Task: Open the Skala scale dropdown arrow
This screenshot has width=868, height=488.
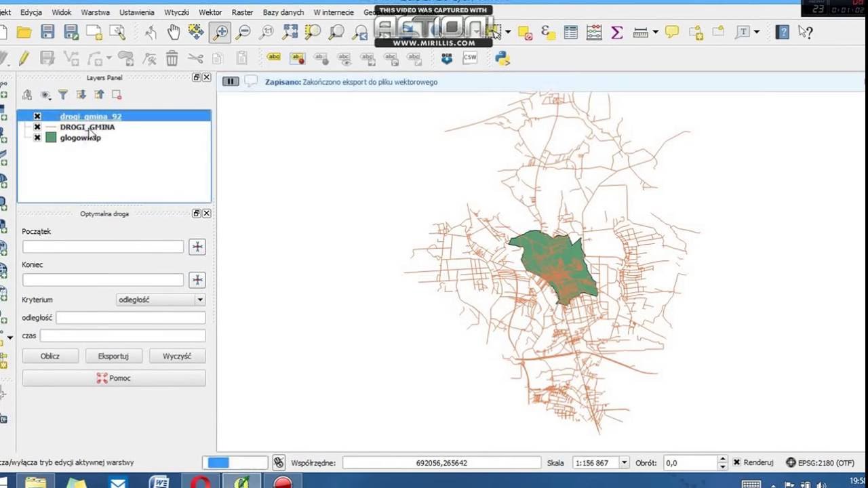Action: click(x=624, y=463)
